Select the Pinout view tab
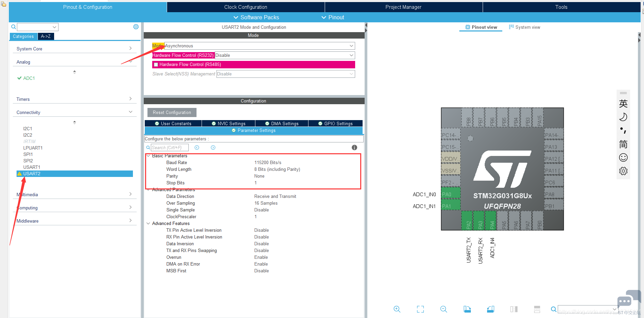The width and height of the screenshot is (644, 318). [x=481, y=27]
